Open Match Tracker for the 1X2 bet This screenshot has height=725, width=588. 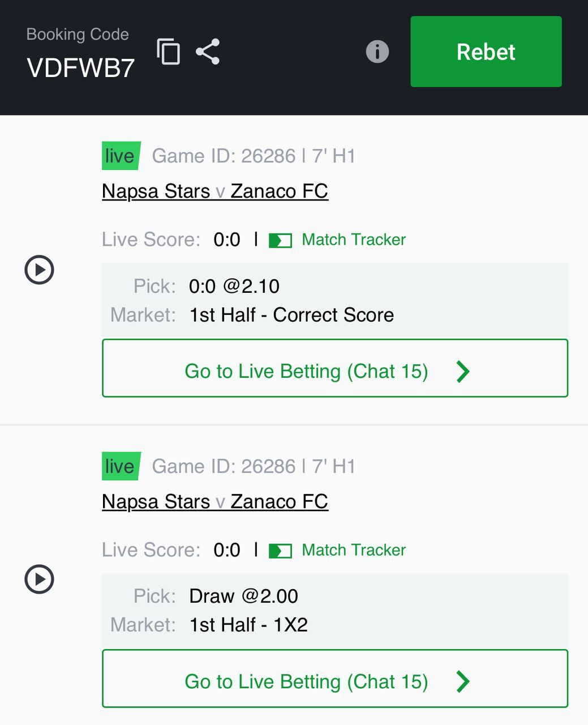(x=354, y=550)
